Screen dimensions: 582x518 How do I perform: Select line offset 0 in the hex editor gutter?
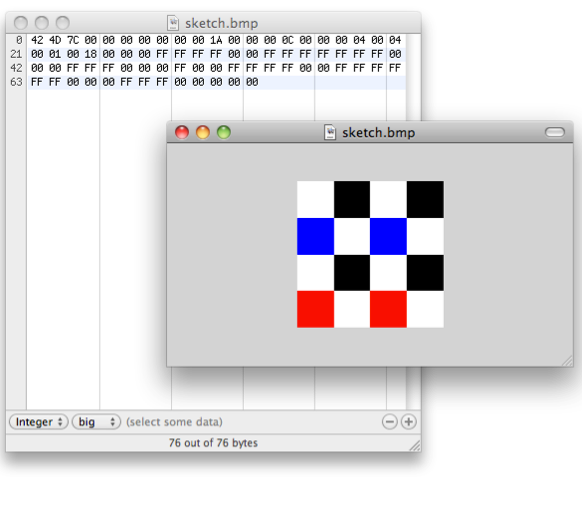(x=19, y=40)
